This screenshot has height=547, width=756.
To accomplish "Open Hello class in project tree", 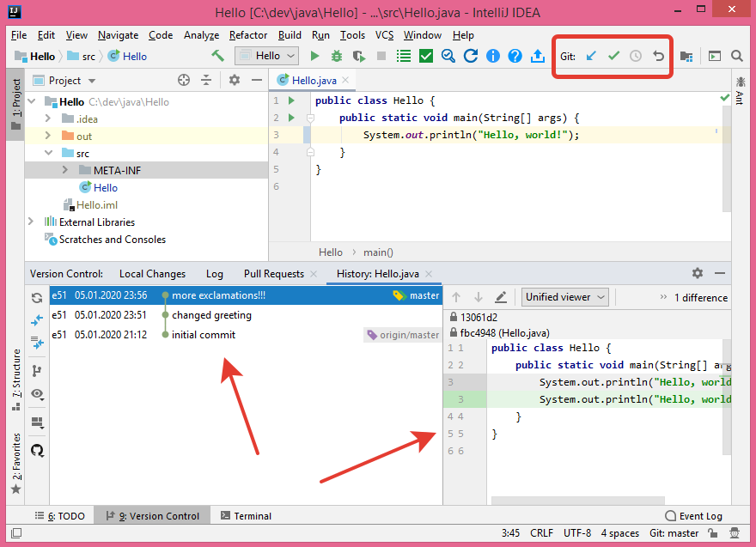I will click(x=106, y=187).
